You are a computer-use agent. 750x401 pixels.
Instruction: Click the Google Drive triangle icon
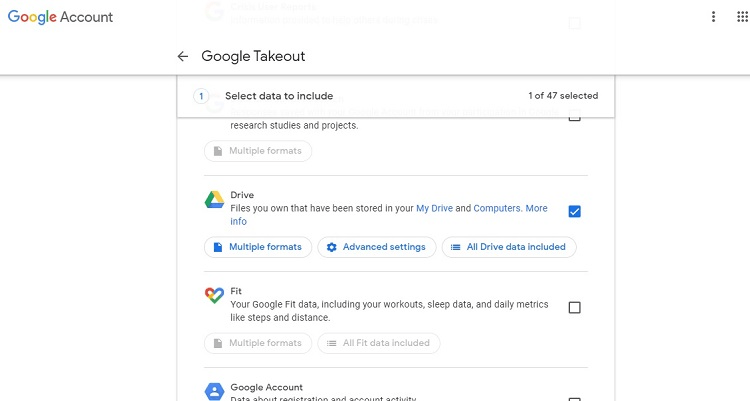tap(214, 200)
